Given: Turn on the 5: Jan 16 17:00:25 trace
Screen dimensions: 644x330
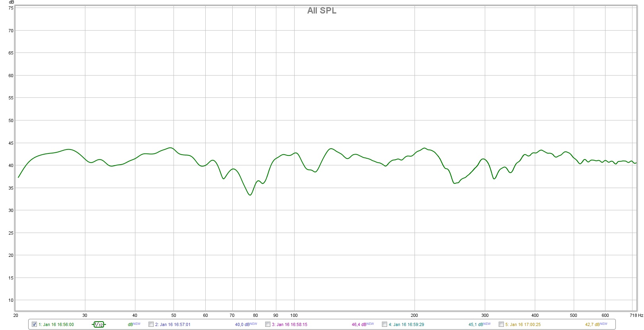Looking at the screenshot, I should point(501,324).
